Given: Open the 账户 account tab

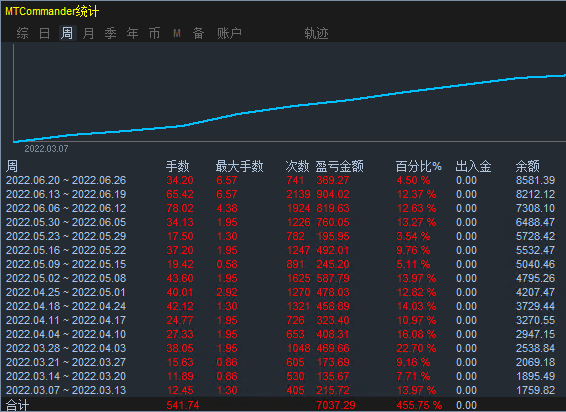Looking at the screenshot, I should [x=229, y=33].
